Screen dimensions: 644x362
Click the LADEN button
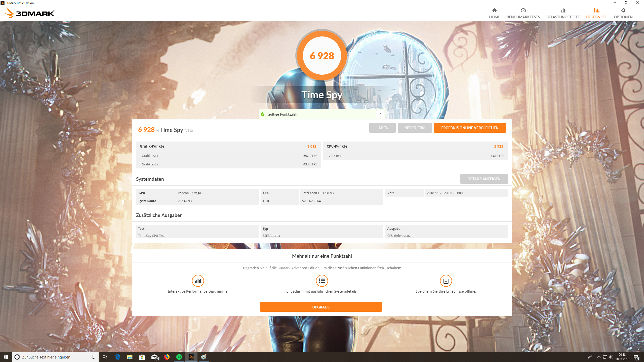[382, 128]
